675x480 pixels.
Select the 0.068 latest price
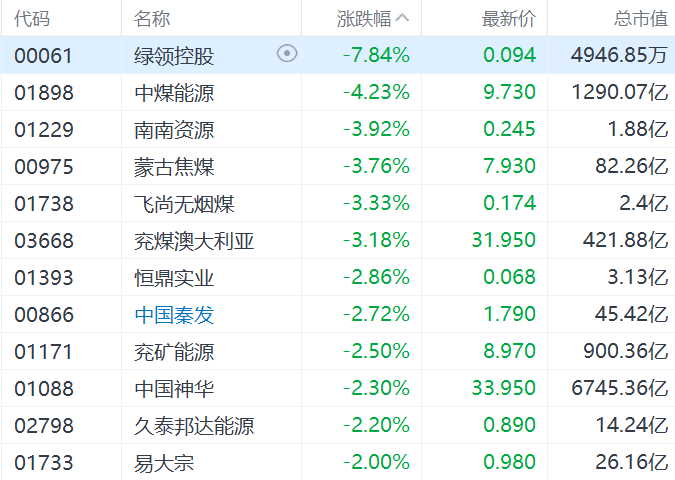509,277
